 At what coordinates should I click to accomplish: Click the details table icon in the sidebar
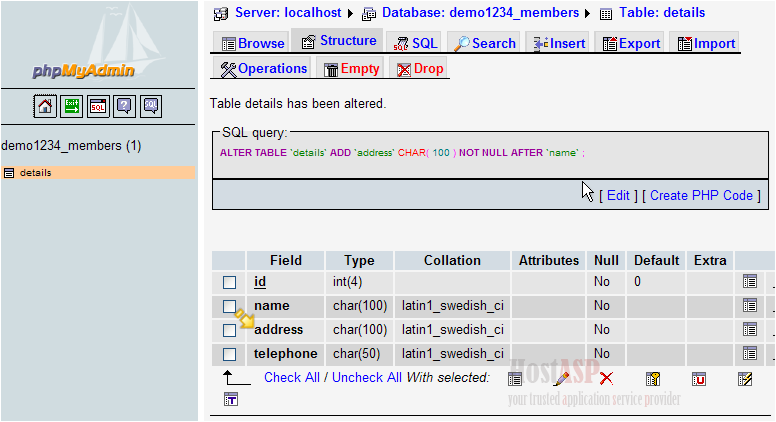(8, 173)
